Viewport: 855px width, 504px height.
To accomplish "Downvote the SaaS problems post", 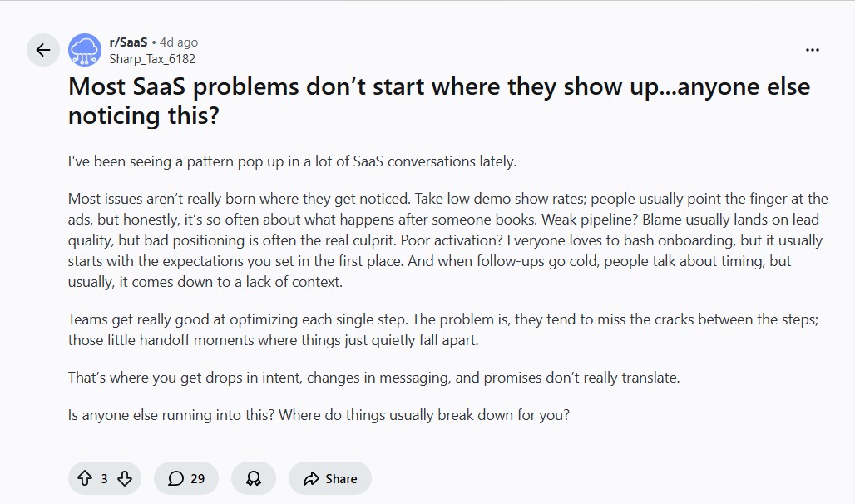I will [125, 478].
